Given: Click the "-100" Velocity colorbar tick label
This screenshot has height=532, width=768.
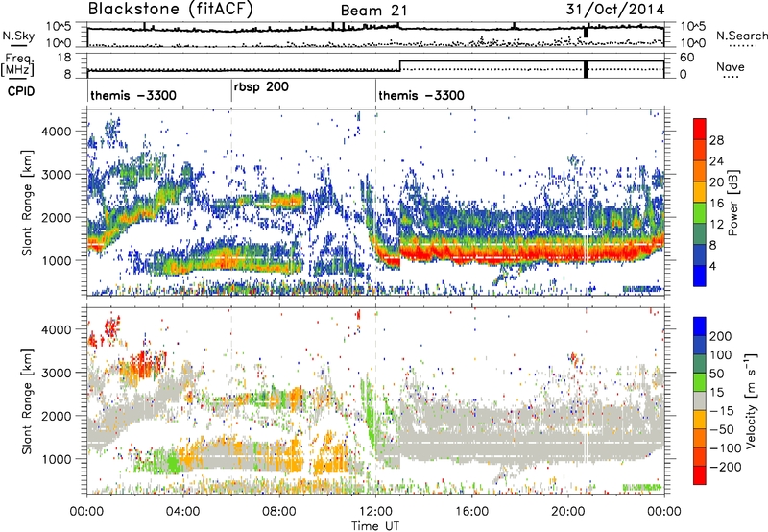Looking at the screenshot, I should 726,447.
